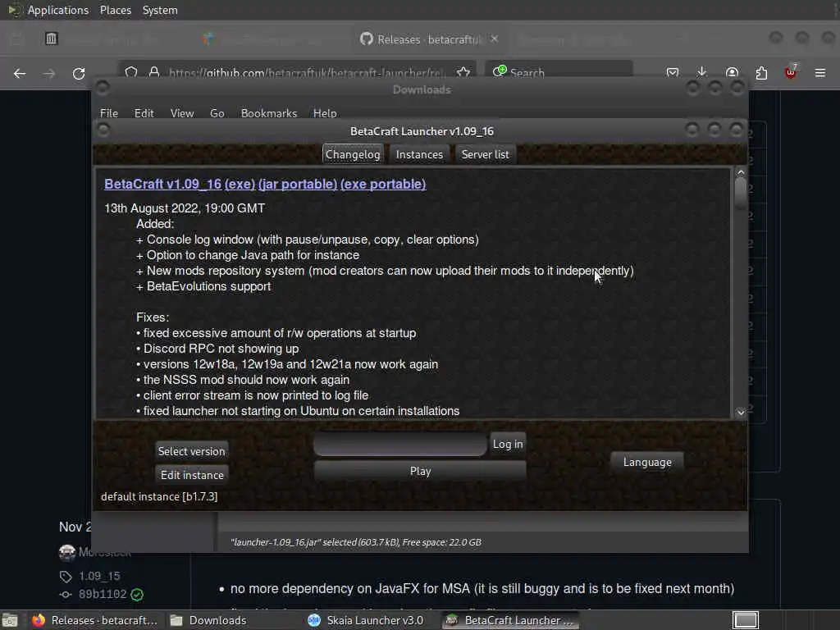Switch to Firefox Releases taskbar item

tap(94, 620)
